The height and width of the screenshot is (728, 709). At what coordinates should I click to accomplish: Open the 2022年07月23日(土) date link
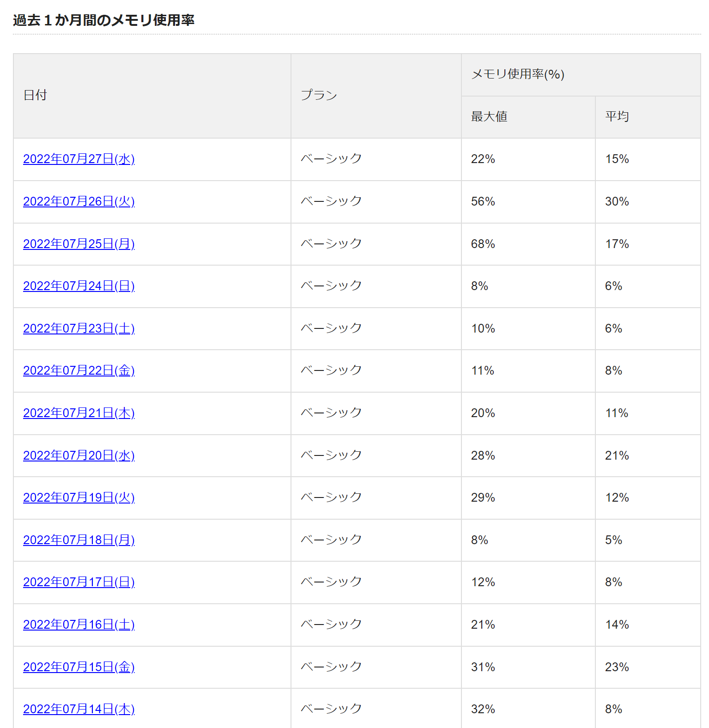[x=79, y=328]
